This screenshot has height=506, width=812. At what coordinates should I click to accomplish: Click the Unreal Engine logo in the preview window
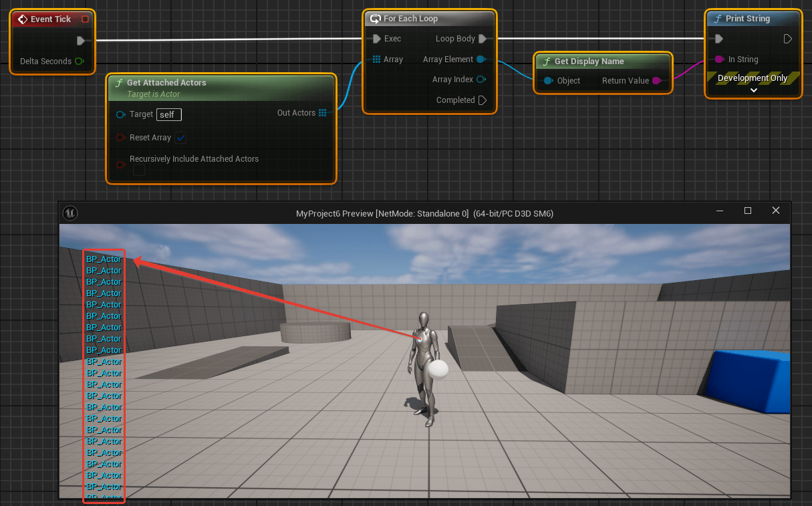(69, 213)
